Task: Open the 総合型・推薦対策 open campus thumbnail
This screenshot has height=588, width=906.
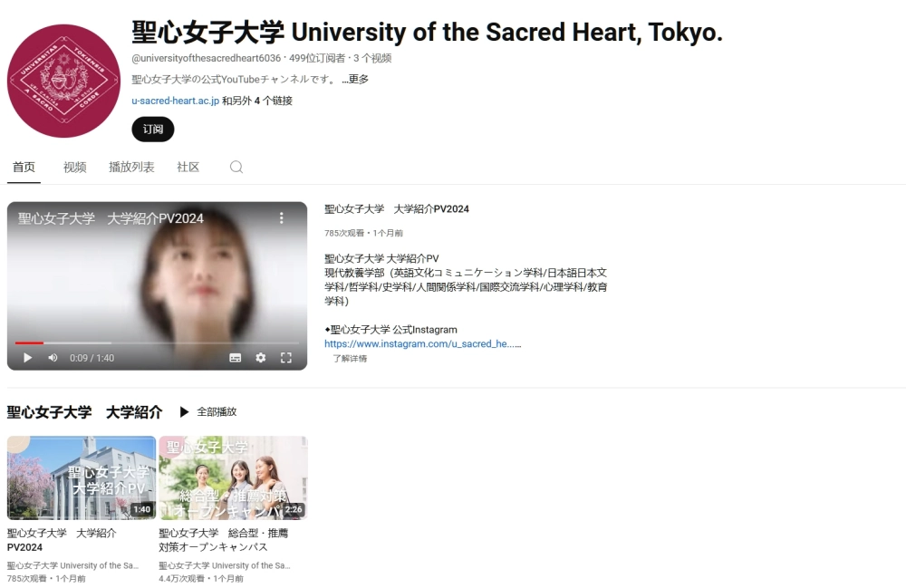Action: [x=234, y=477]
